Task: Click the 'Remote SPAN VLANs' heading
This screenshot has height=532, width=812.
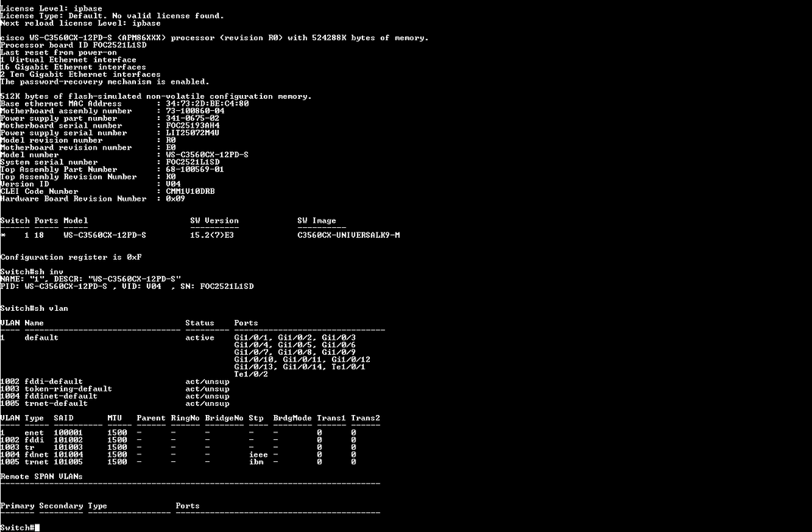Action: pos(42,477)
